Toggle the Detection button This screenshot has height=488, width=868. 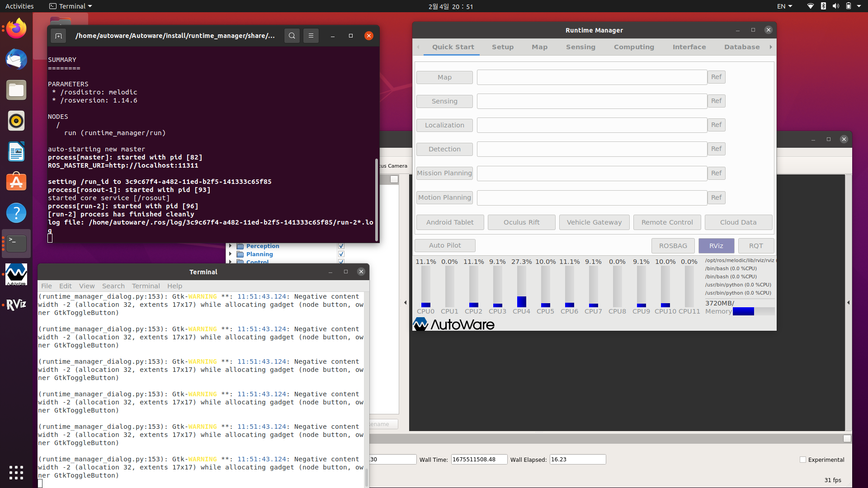444,149
